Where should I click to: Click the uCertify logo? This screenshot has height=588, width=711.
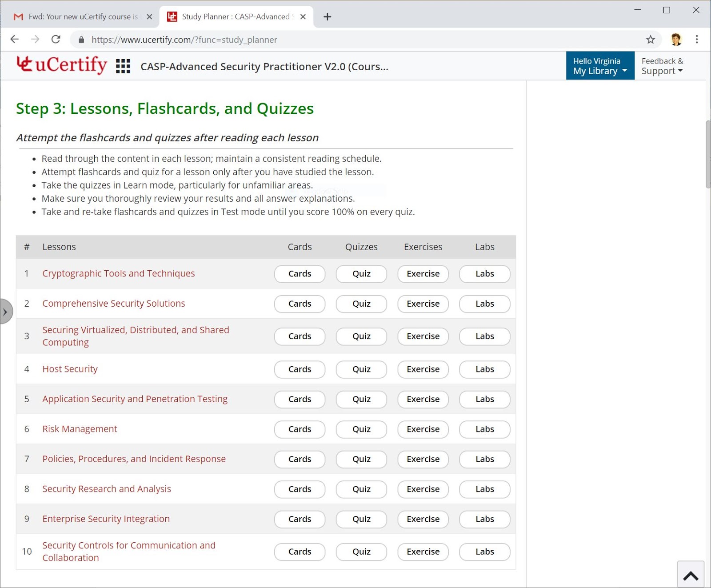click(x=62, y=65)
